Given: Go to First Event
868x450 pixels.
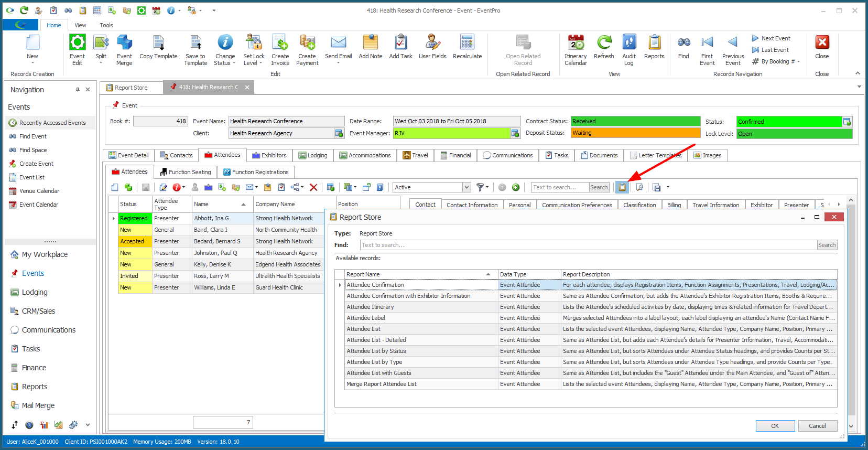Looking at the screenshot, I should click(x=707, y=50).
